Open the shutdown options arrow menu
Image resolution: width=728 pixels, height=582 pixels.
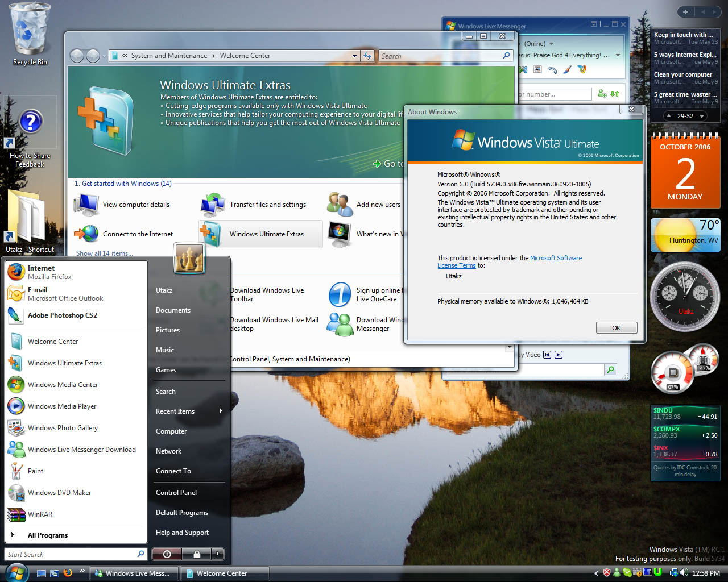coord(217,554)
